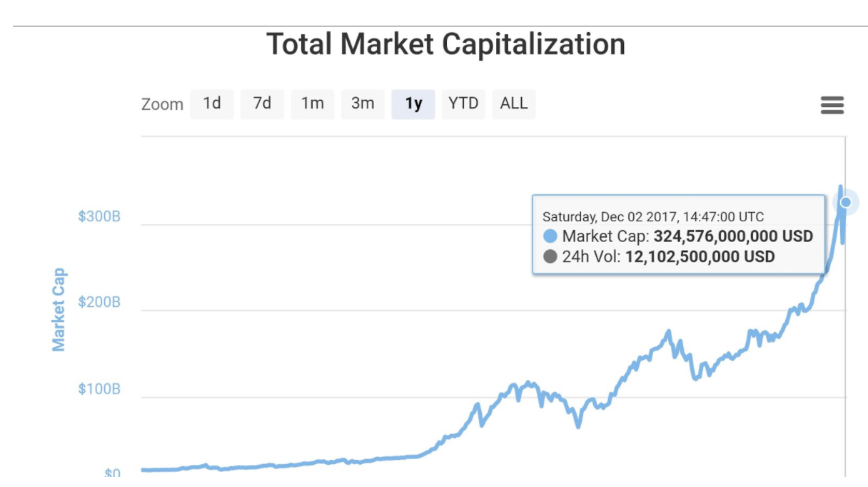Image resolution: width=868 pixels, height=487 pixels.
Task: Click the 12,102,500,000 USD volume value
Action: point(700,256)
